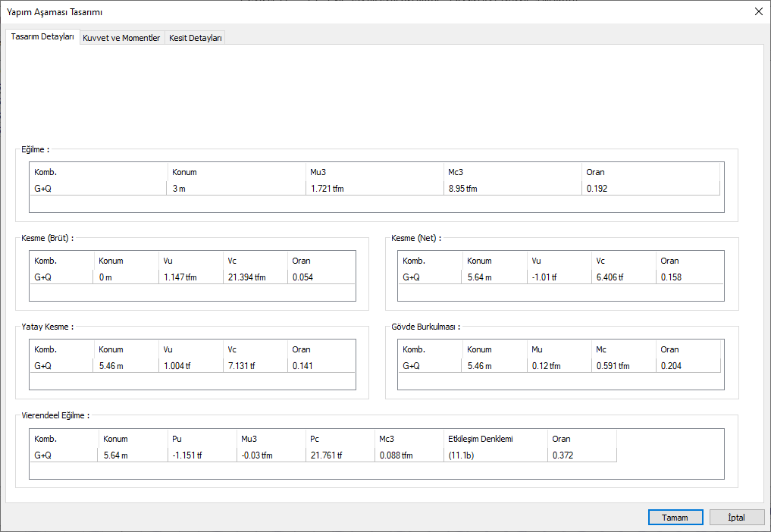Click the Mu header in Gövde Burkulması table
The width and height of the screenshot is (771, 532).
tap(558, 349)
